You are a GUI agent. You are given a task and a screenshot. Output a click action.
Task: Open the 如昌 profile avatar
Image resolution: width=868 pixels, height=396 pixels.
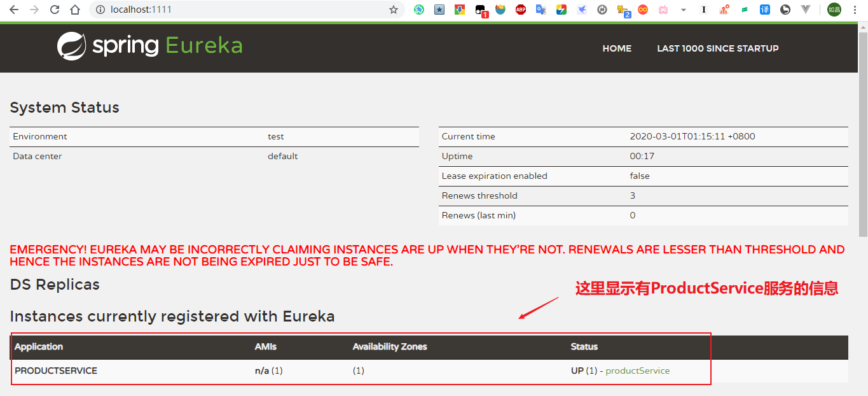pyautogui.click(x=834, y=10)
